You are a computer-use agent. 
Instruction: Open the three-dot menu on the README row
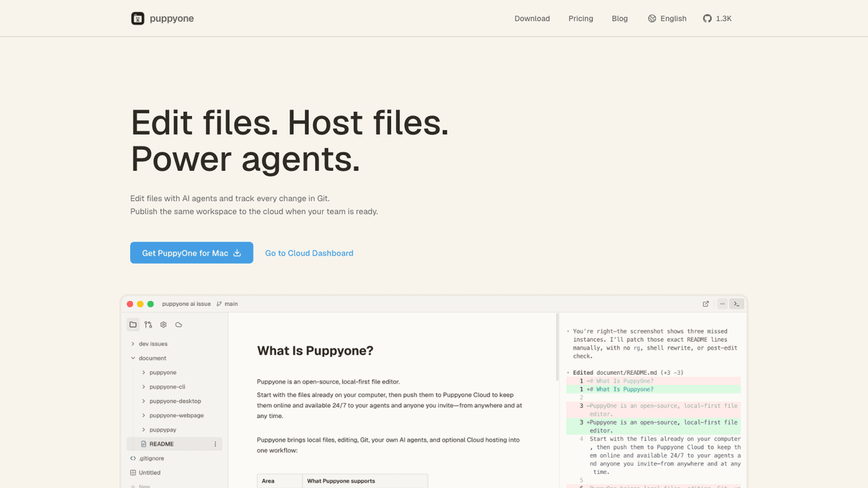click(216, 444)
